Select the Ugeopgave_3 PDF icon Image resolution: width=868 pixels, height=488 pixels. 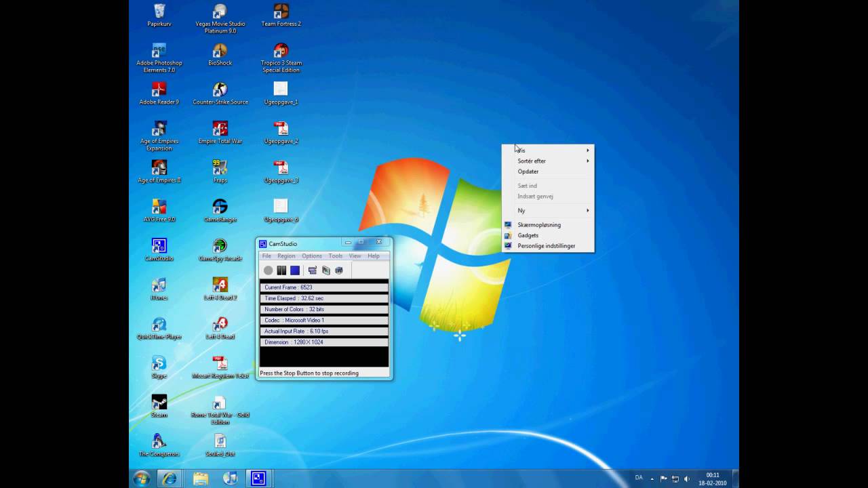(281, 171)
